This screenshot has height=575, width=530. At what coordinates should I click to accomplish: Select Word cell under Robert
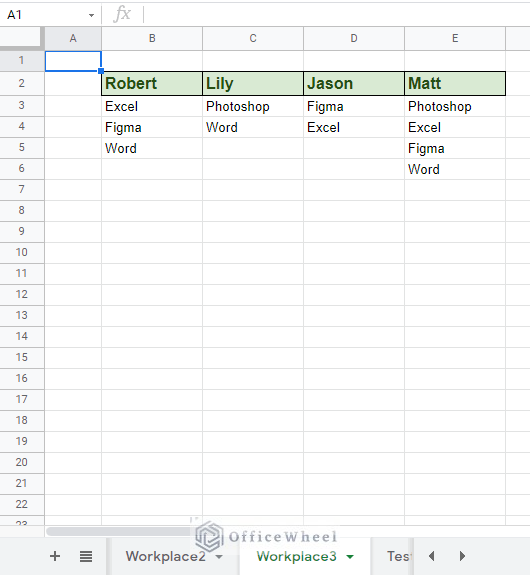pyautogui.click(x=152, y=148)
